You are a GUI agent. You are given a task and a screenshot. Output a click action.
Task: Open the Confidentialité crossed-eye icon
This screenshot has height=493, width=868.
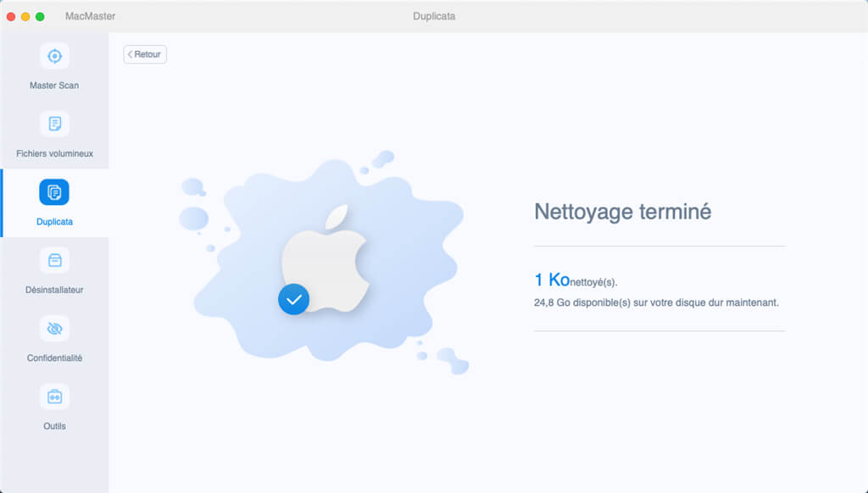pos(54,329)
